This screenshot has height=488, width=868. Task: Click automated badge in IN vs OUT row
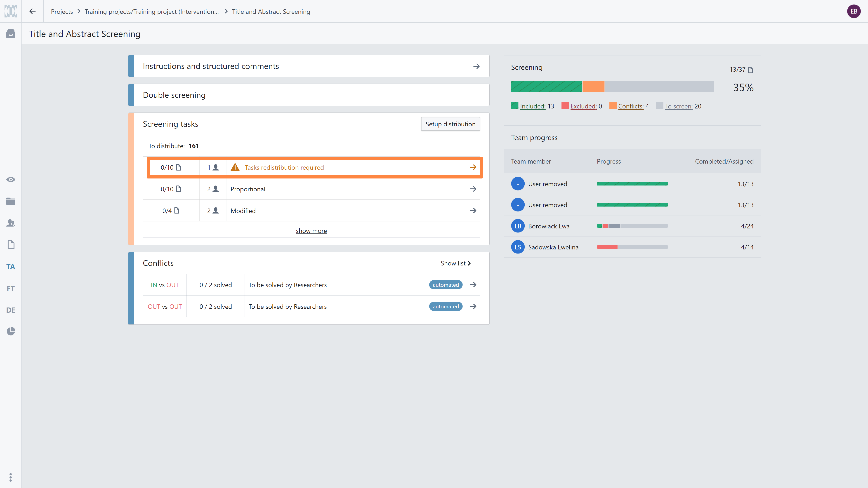coord(446,285)
